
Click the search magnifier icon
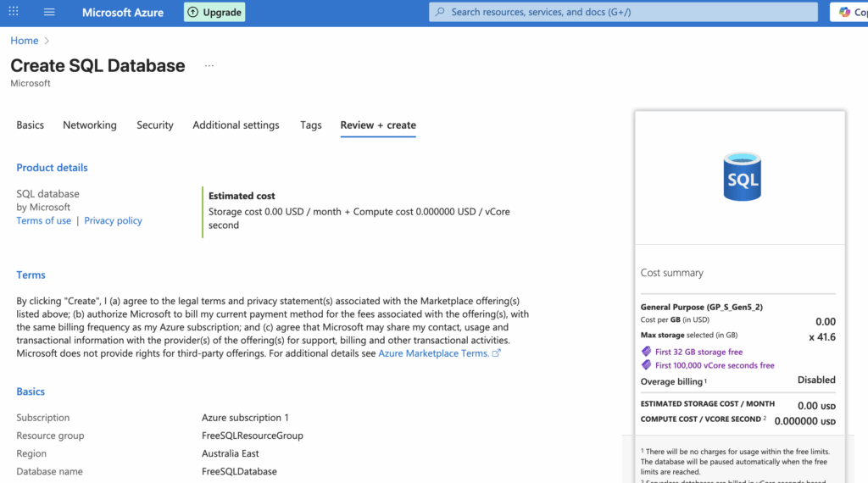[x=440, y=12]
